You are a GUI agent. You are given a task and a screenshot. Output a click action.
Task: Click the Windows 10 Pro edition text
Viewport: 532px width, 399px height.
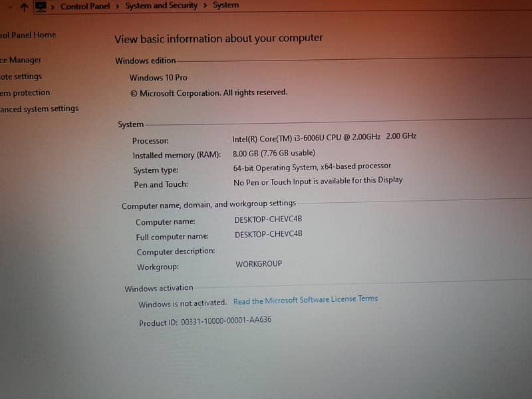pyautogui.click(x=158, y=78)
